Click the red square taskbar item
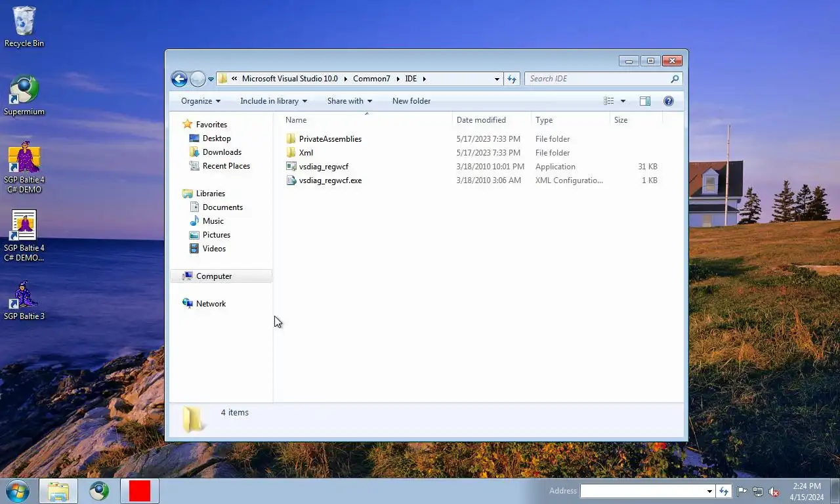 [x=140, y=491]
